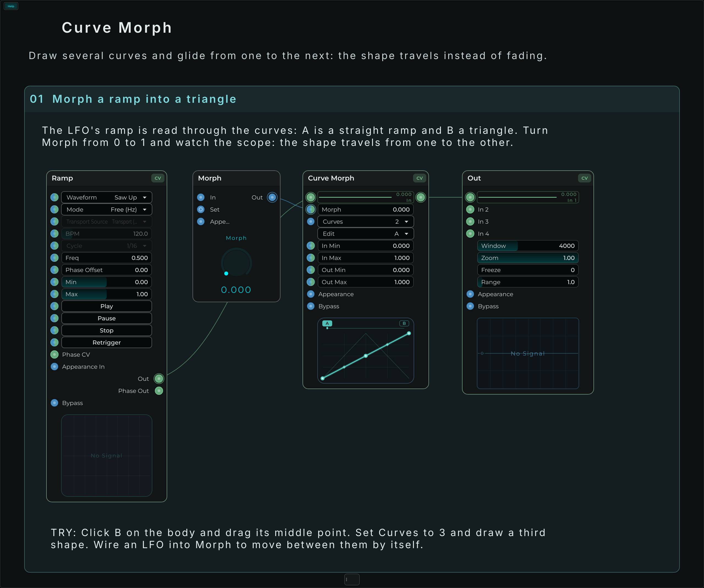Select curve tab A in editor
704x588 pixels.
coord(327,323)
